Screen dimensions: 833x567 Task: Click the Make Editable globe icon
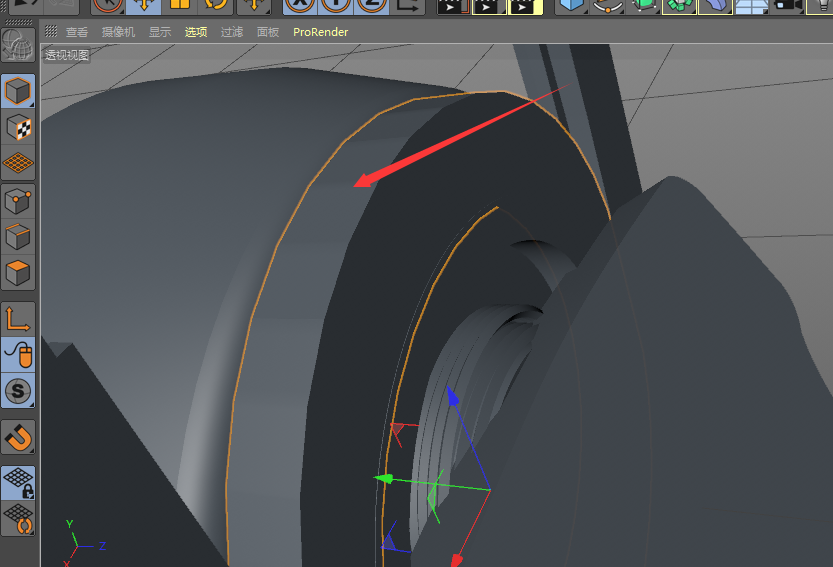(x=18, y=46)
